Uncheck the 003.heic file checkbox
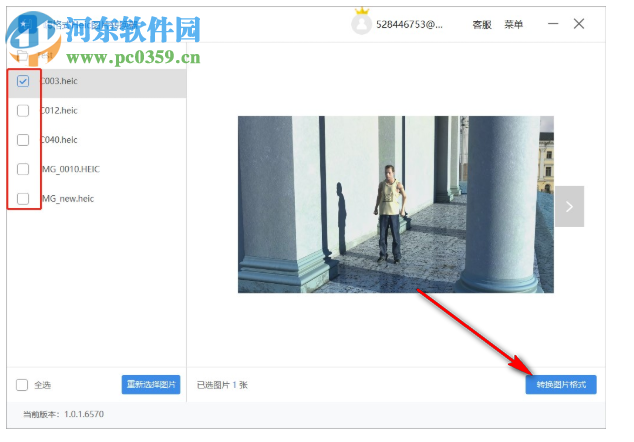The image size is (634, 442). [23, 81]
